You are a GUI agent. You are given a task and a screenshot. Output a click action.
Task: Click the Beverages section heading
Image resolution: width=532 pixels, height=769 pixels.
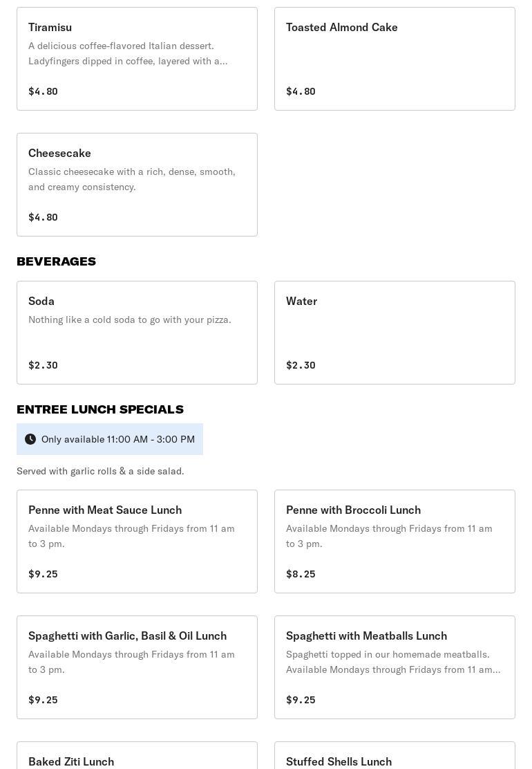56,261
